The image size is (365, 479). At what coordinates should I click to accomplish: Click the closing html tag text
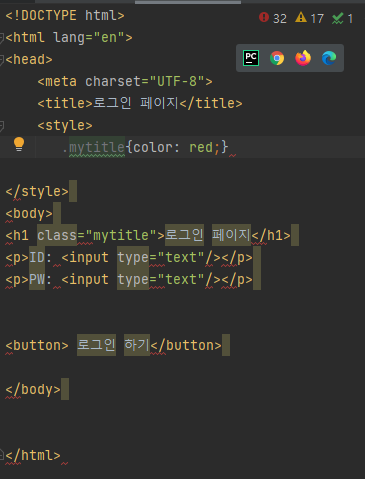33,455
